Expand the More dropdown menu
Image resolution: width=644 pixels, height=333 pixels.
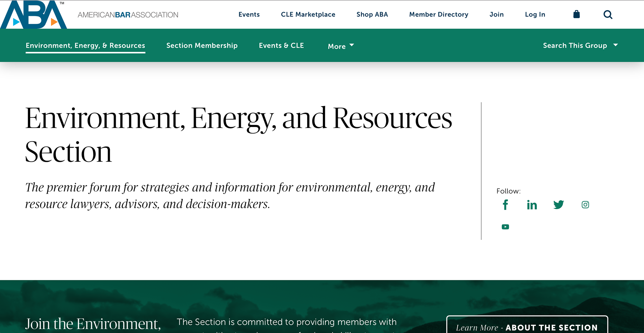(341, 46)
